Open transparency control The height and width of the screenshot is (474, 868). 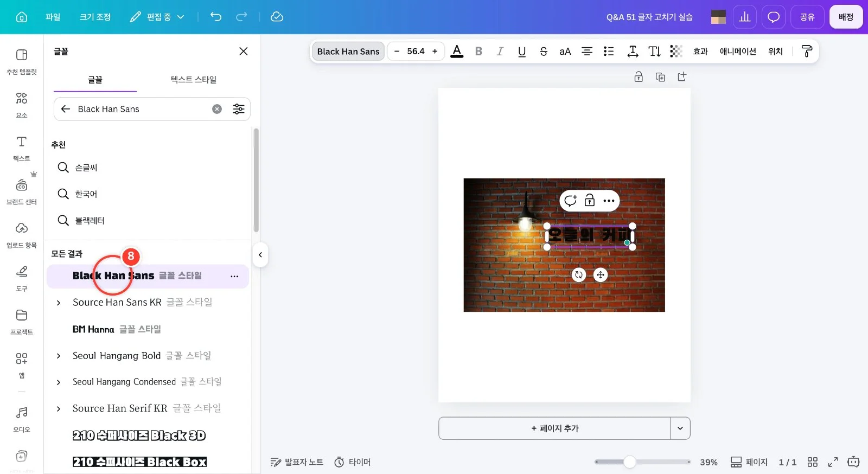pyautogui.click(x=676, y=52)
